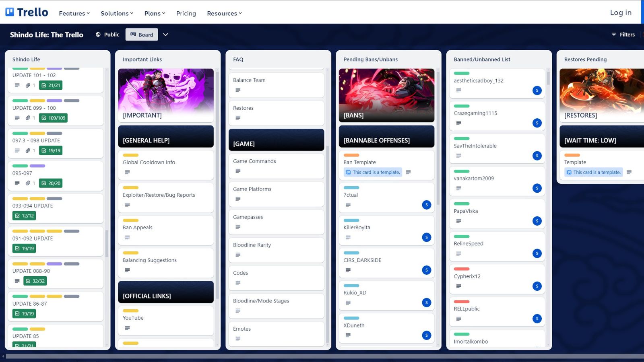Open the Bloodline/Mode Stages card
Viewport: 644px width, 362px height.
coord(276,306)
